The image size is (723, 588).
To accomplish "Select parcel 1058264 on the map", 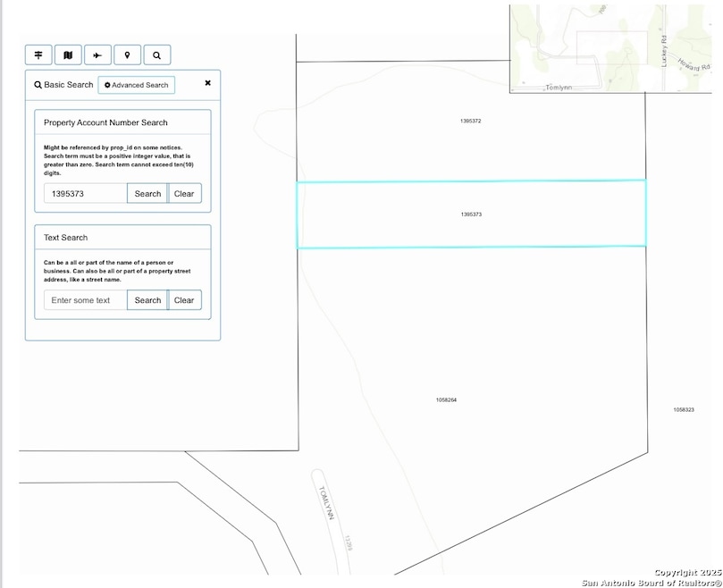I will [x=446, y=400].
